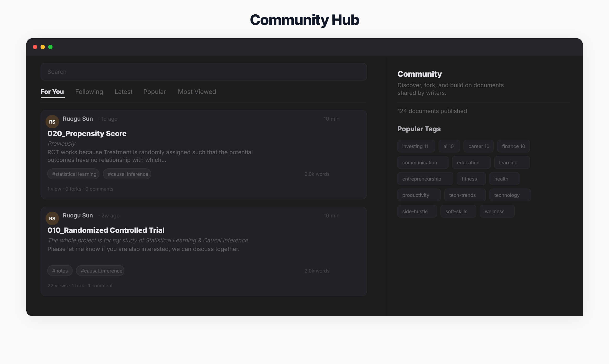
Task: Click the #causal inference tag chip
Action: pos(127,174)
